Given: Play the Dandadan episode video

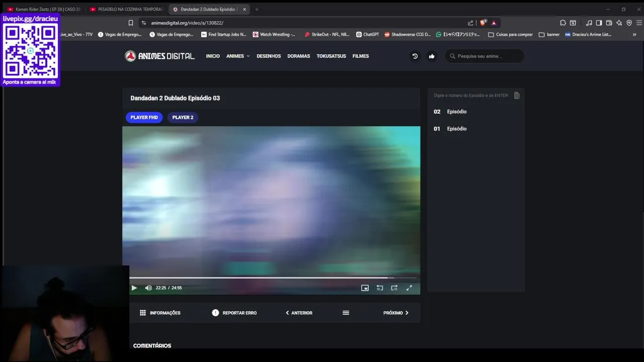Looking at the screenshot, I should coord(134,288).
